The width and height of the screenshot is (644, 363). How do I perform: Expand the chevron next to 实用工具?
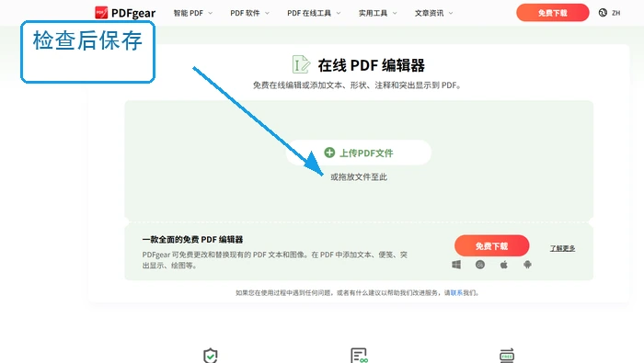[395, 13]
